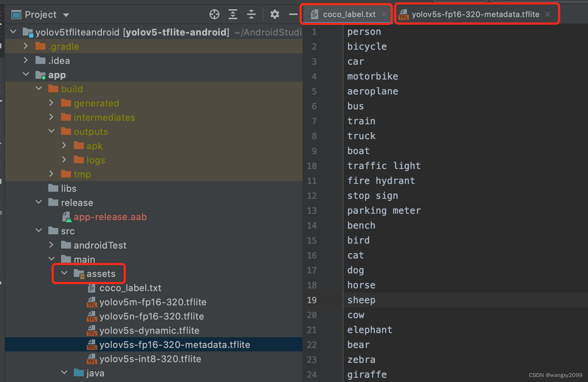Click the app-release.aab Android file icon
Viewport: 588px width, 382px height.
tap(67, 217)
